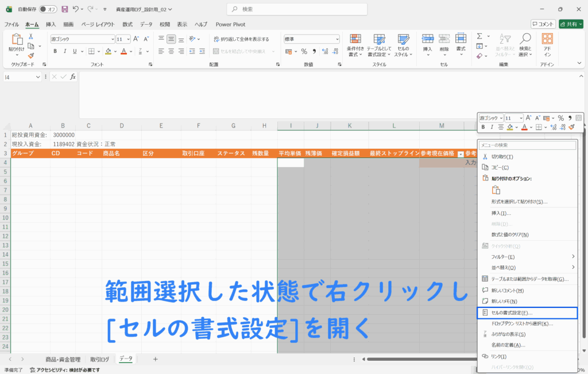588x374 pixels.
Task: Click the format painter brush in the ribbon
Action: (x=31, y=56)
